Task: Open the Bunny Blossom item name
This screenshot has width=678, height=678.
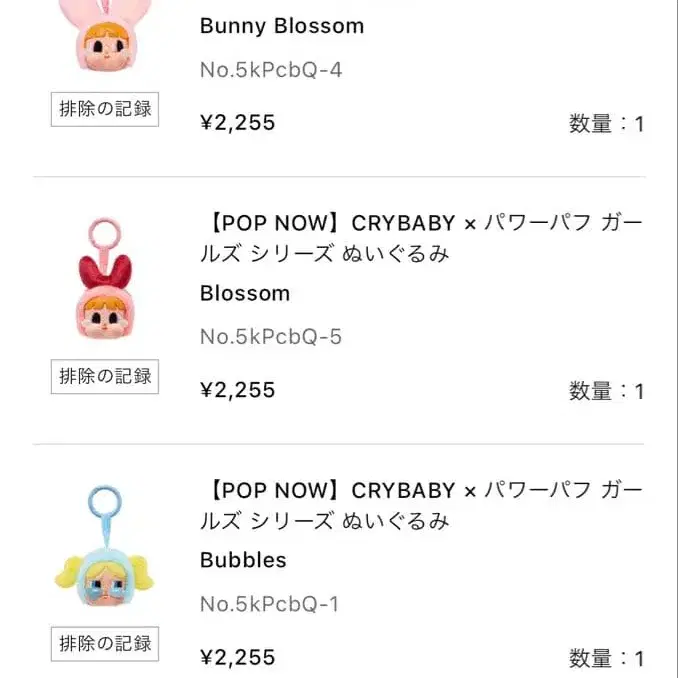Action: (282, 26)
